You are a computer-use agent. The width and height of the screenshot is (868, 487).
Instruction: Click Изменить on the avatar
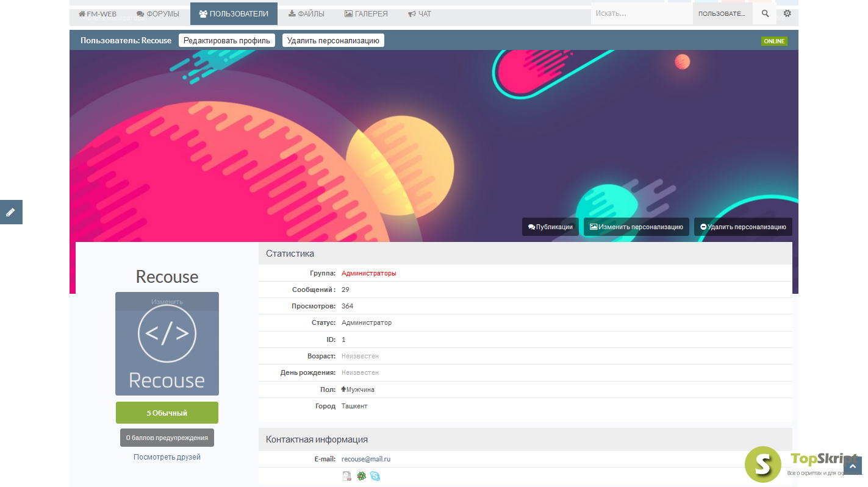coord(167,302)
